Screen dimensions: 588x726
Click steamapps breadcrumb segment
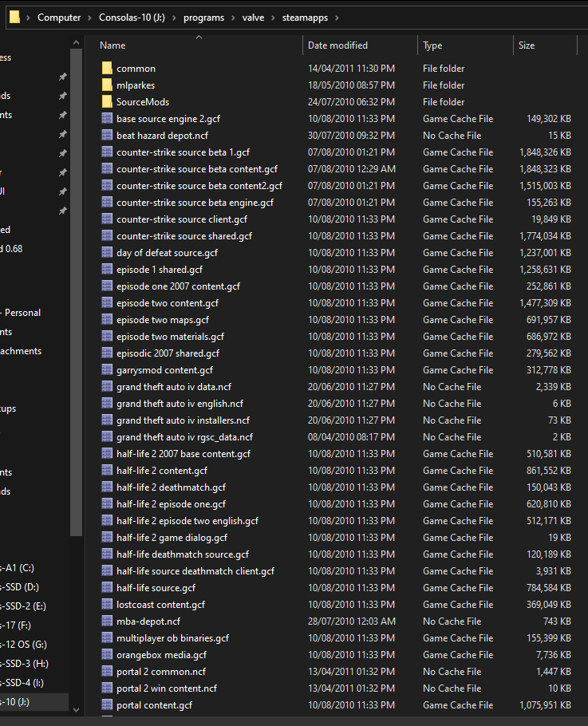tap(305, 18)
